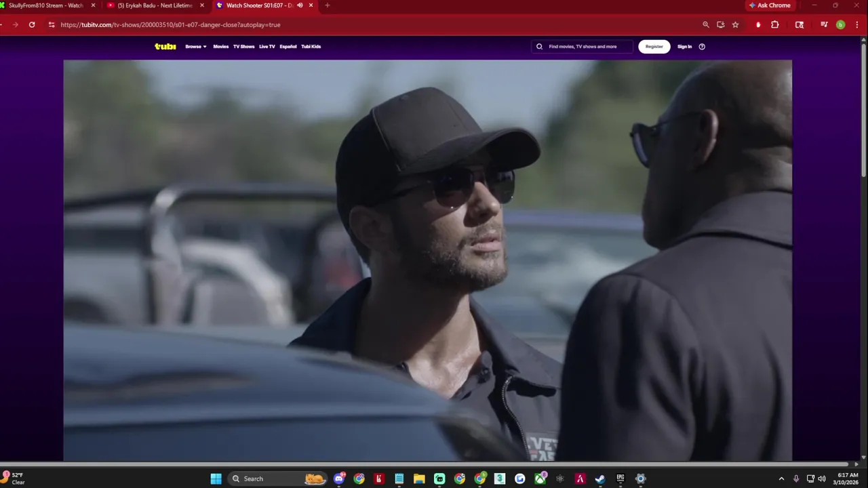Open the page zoom magnifier icon

point(706,24)
